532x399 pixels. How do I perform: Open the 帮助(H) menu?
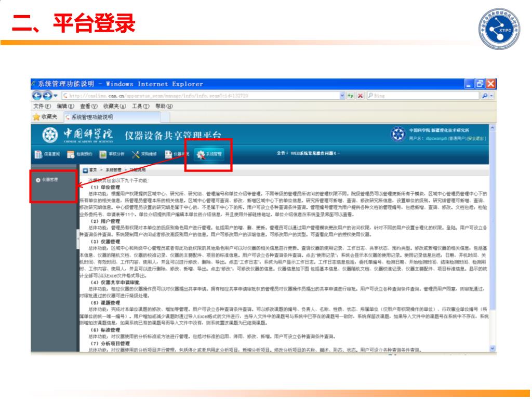(164, 106)
